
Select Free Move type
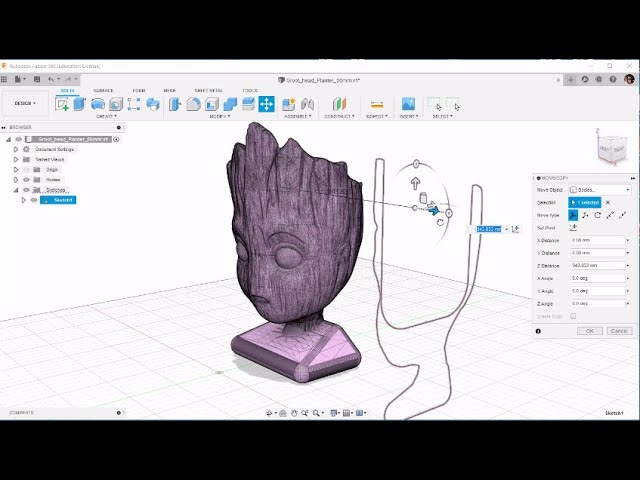point(573,215)
